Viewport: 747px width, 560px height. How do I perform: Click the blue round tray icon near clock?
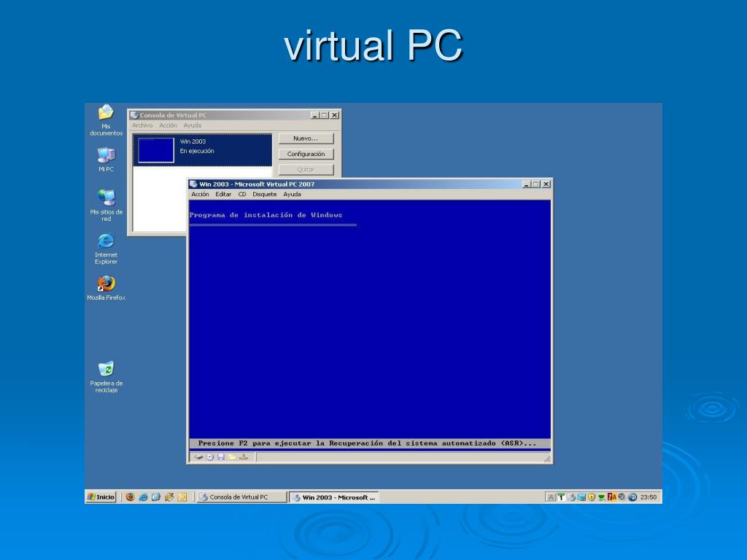pos(632,497)
